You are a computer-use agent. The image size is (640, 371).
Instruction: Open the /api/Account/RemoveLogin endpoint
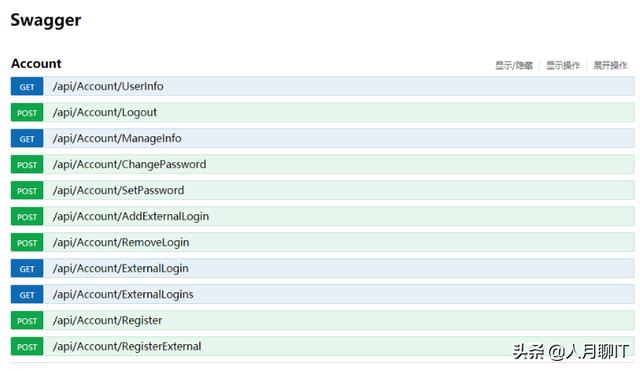(x=121, y=243)
